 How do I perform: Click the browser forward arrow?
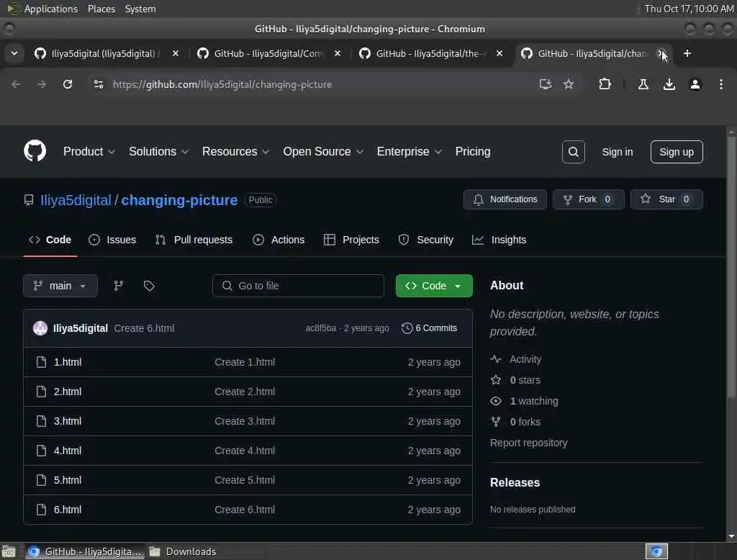42,84
